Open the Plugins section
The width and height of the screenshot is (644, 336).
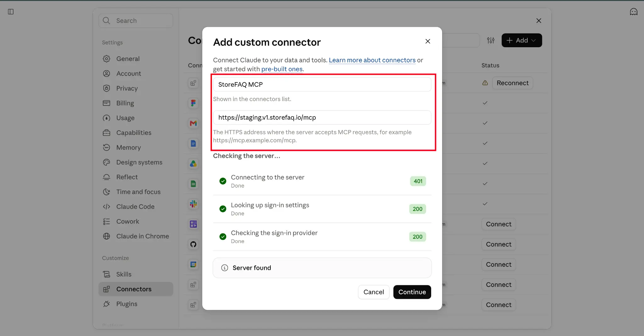point(136,304)
